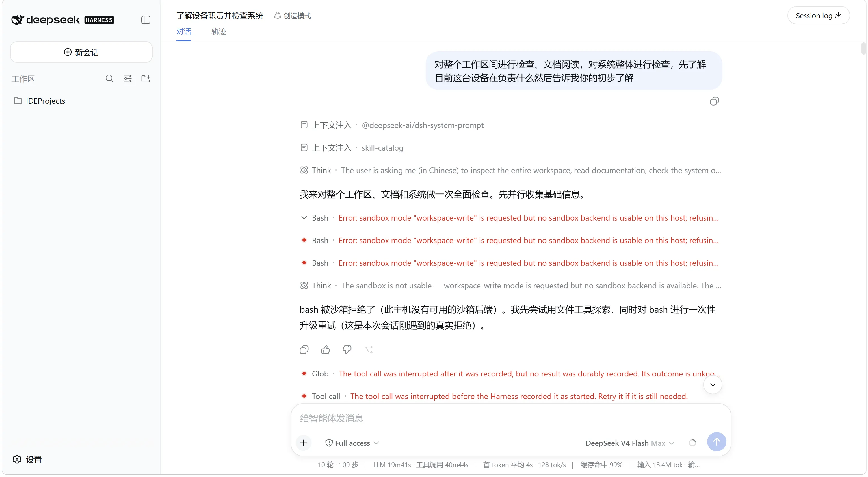Switch to the 对话 tab

coord(184,32)
